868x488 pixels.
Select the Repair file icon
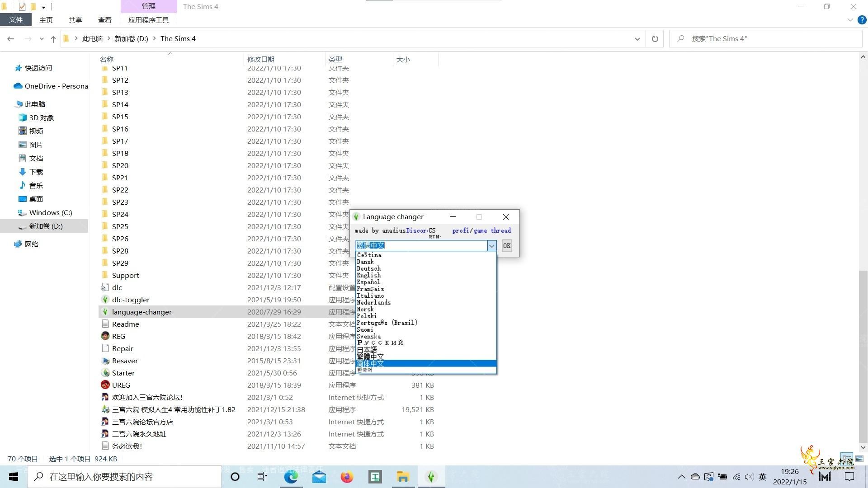105,348
